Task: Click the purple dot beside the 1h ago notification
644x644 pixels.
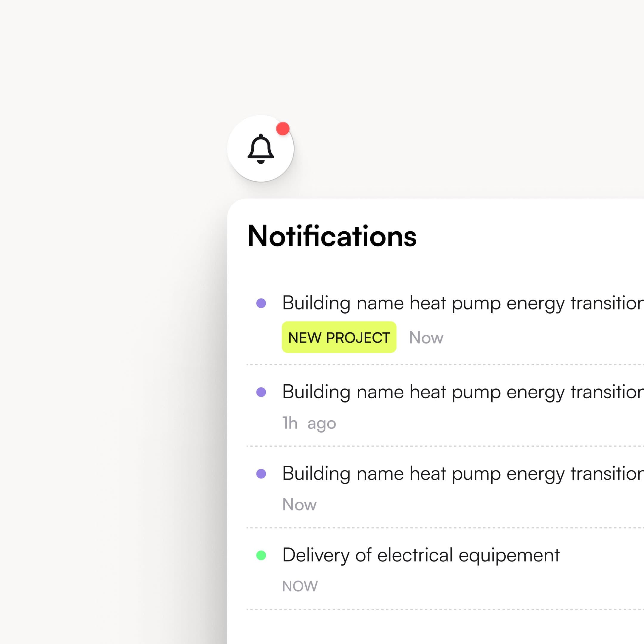Action: 261,392
